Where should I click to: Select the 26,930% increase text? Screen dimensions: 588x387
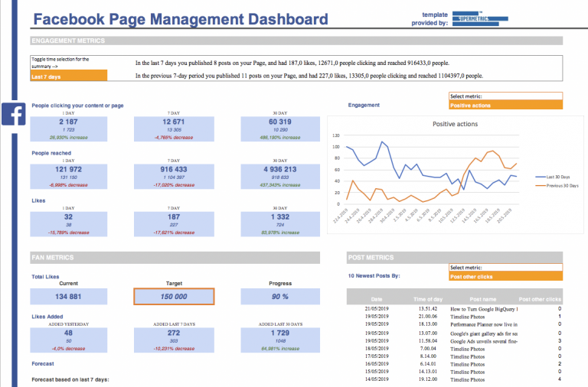click(68, 138)
